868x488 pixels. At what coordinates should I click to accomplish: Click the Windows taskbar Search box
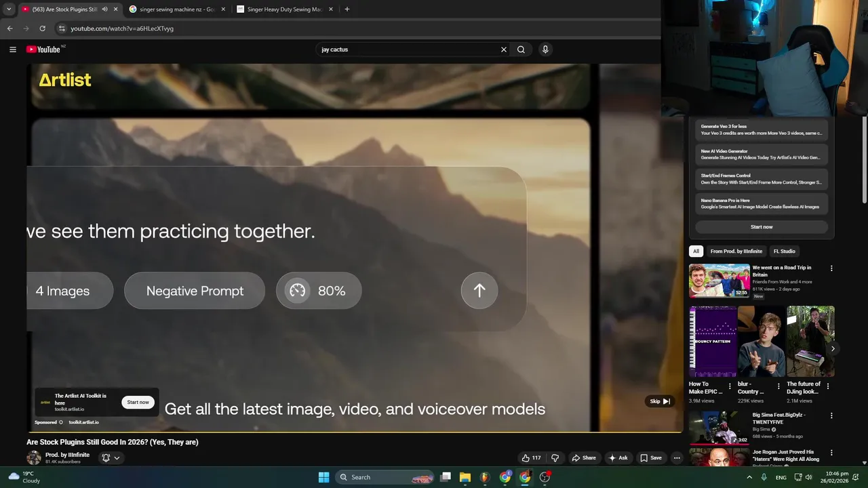(385, 477)
